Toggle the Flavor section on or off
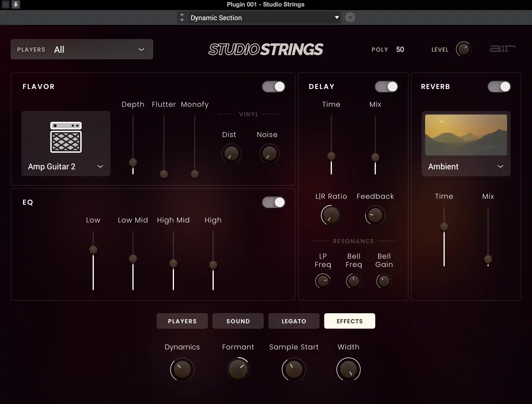This screenshot has height=404, width=532. coord(273,86)
